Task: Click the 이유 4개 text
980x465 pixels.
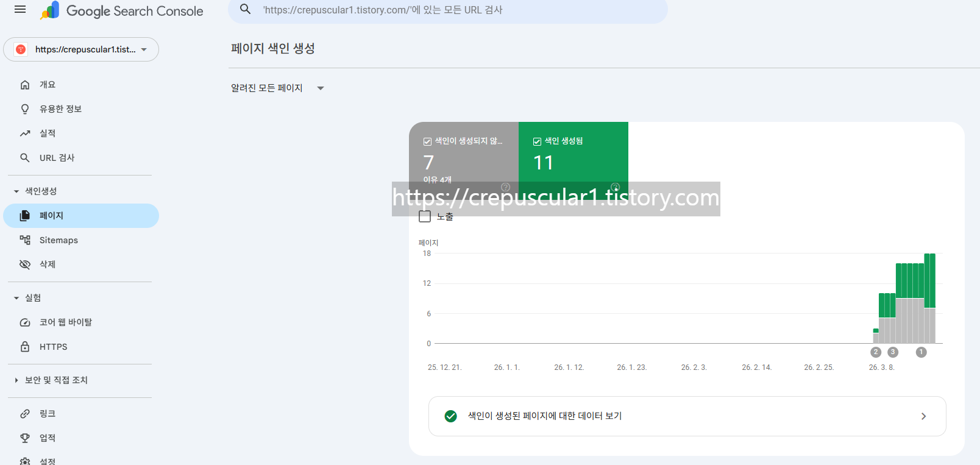Action: (438, 180)
